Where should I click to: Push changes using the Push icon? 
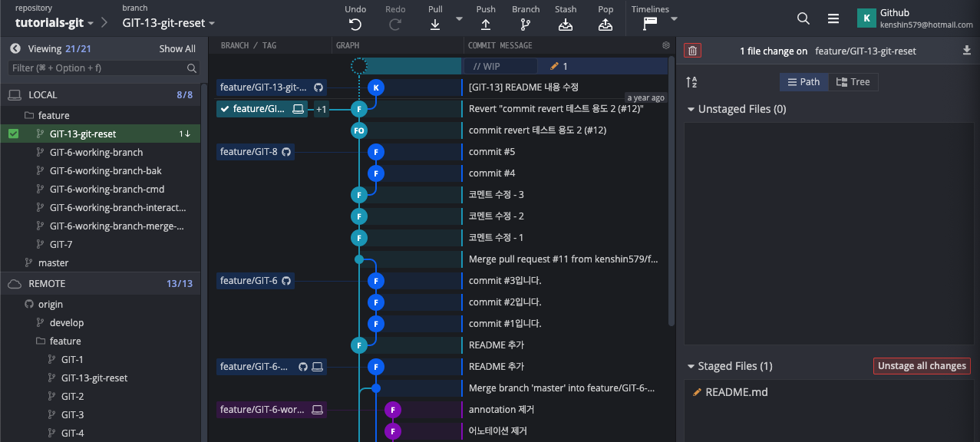coord(486,24)
